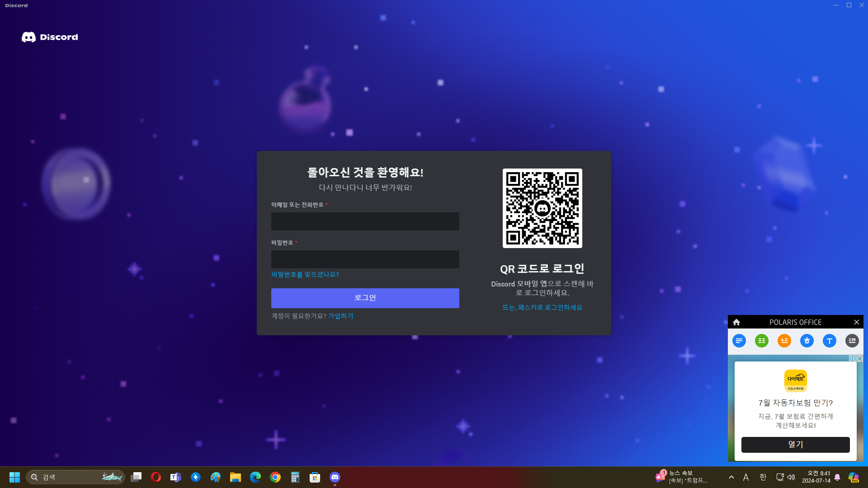Screen dimensions: 868x488
Task: Click the blue 로그인 login button
Action: (x=365, y=298)
